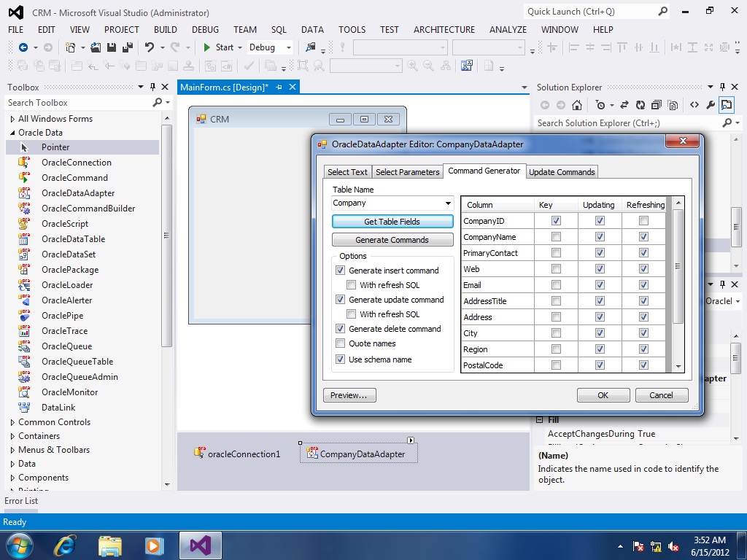Enable the Quote names option

tap(340, 343)
